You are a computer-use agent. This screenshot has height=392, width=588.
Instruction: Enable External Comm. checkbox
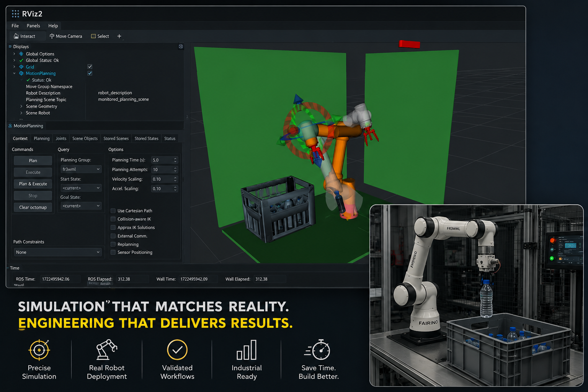[x=113, y=236]
